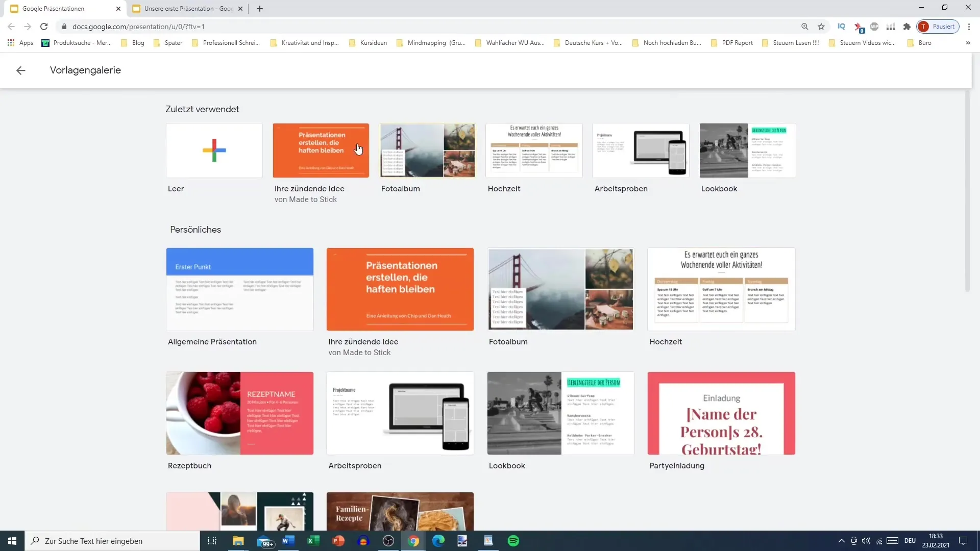Open the Steuern Lesen bookmark folder

[791, 43]
